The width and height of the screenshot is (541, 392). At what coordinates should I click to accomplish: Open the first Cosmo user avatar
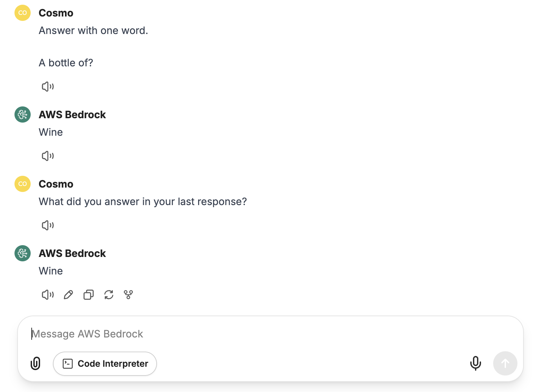tap(23, 13)
